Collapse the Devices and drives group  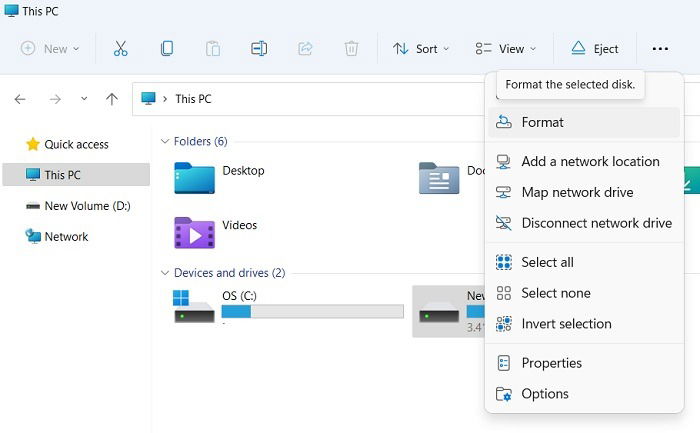[165, 273]
